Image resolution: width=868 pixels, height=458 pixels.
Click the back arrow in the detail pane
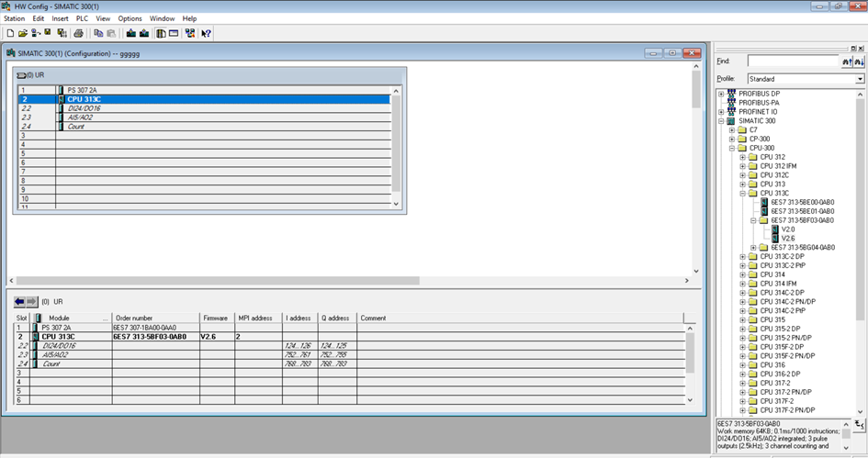[19, 301]
